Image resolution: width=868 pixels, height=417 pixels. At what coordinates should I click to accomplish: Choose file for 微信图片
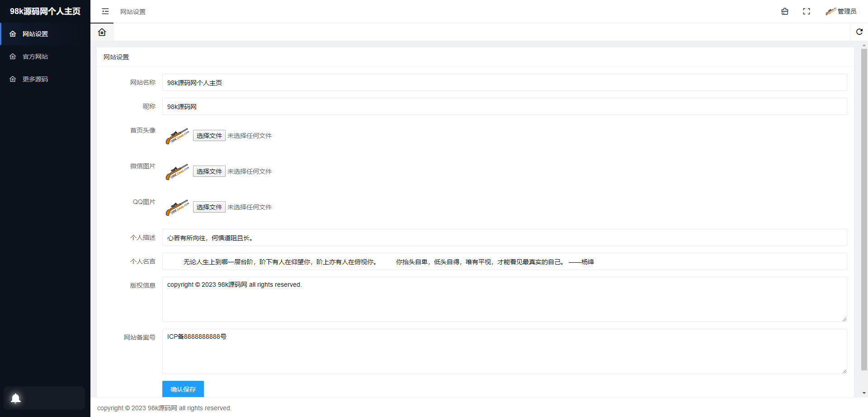(x=209, y=171)
